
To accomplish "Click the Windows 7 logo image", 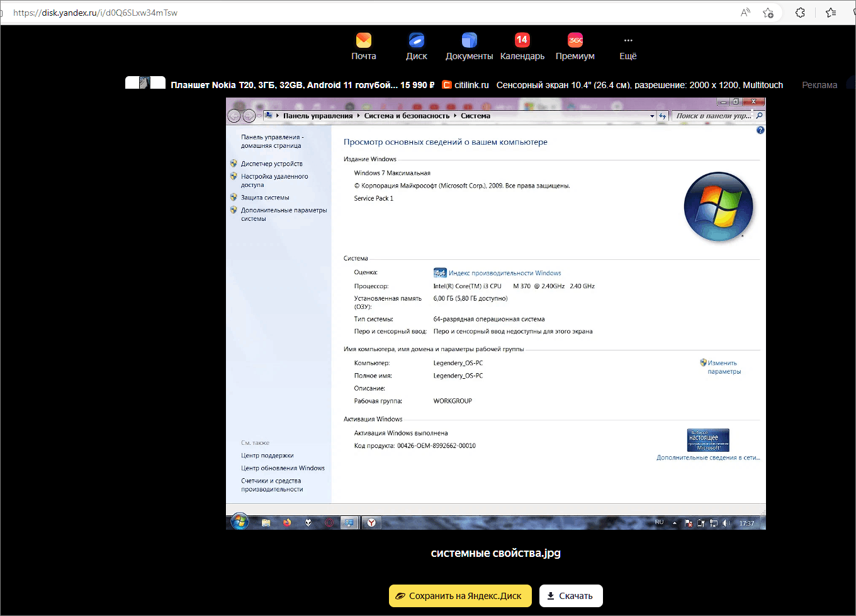I will [x=718, y=207].
